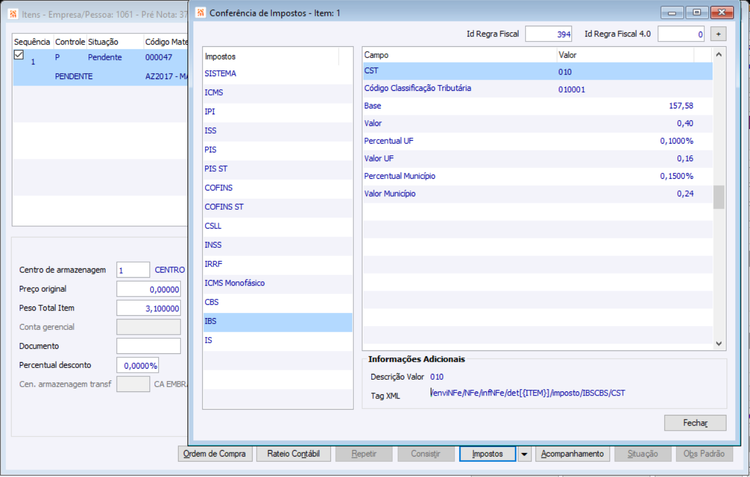
Task: Click the Fechar button
Action: [695, 423]
